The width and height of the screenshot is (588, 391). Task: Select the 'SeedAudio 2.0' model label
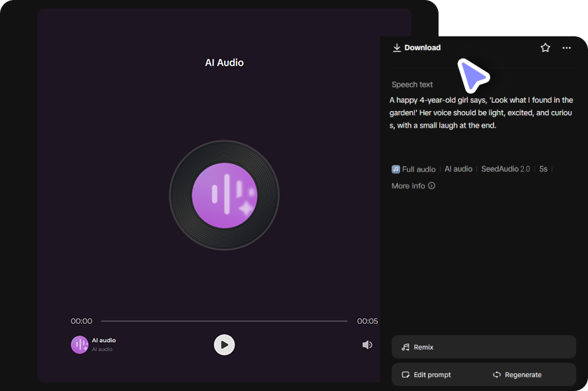[506, 169]
